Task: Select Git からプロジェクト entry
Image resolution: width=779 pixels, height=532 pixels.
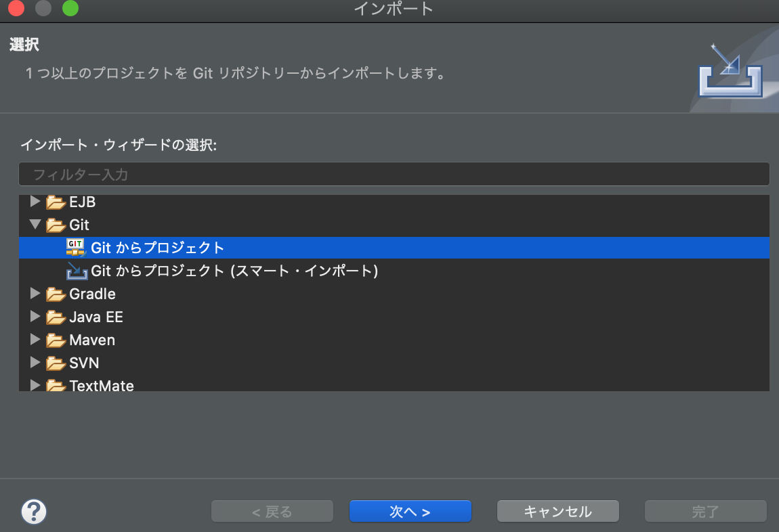Action: pos(156,247)
